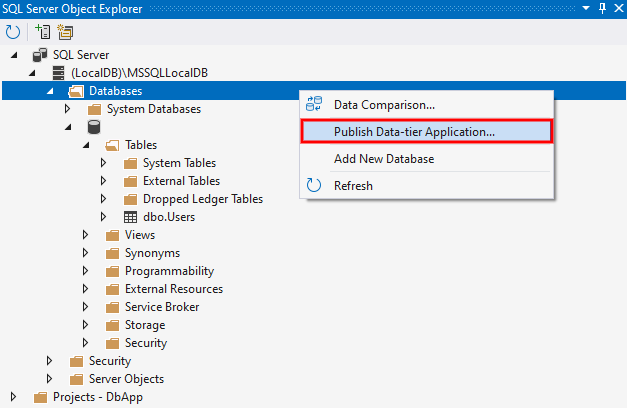Click the dbo.Users table grid icon
Image resolution: width=627 pixels, height=408 pixels.
click(x=130, y=217)
